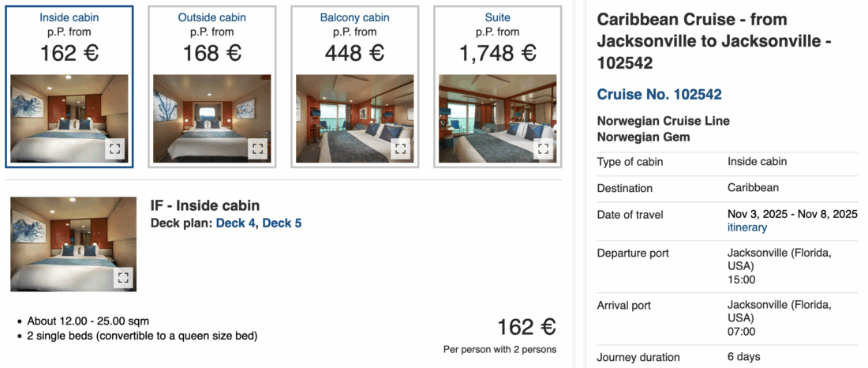Select the Outside cabin tab

click(x=211, y=17)
